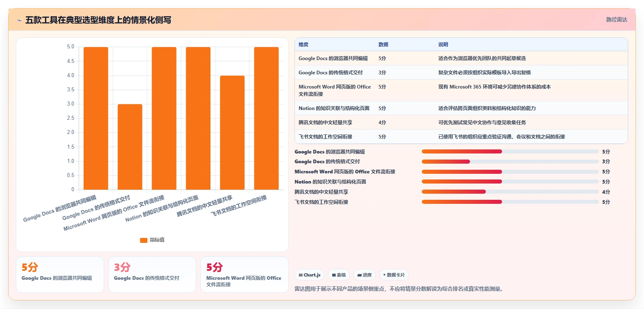Click the 5.0 y-axis label
The width and height of the screenshot is (644, 309).
click(x=71, y=47)
